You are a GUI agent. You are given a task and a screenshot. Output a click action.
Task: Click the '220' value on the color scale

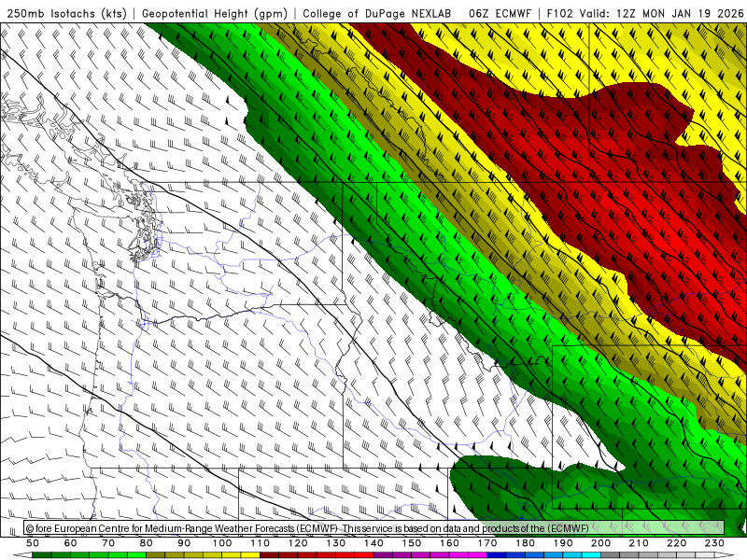[676, 543]
